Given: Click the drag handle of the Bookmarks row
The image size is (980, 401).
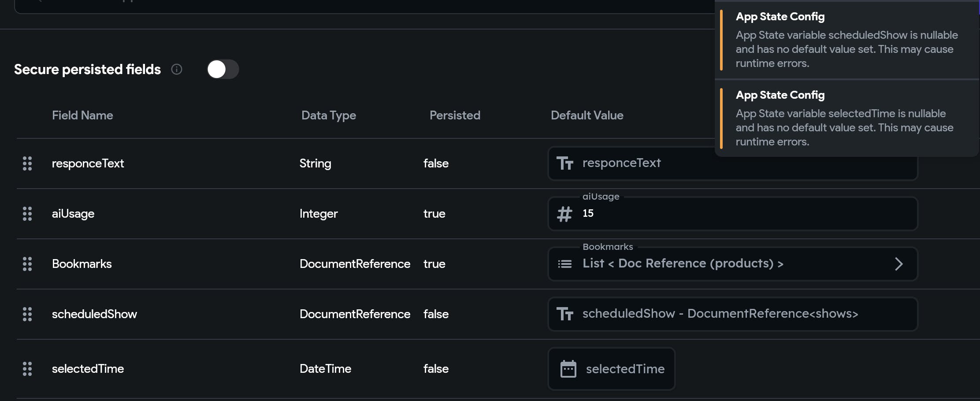Looking at the screenshot, I should click(27, 264).
